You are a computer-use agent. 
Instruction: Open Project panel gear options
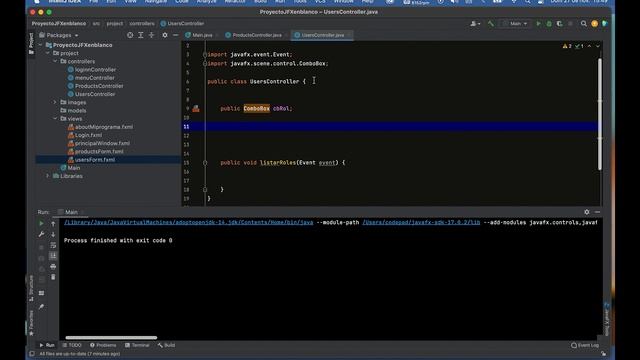point(165,35)
